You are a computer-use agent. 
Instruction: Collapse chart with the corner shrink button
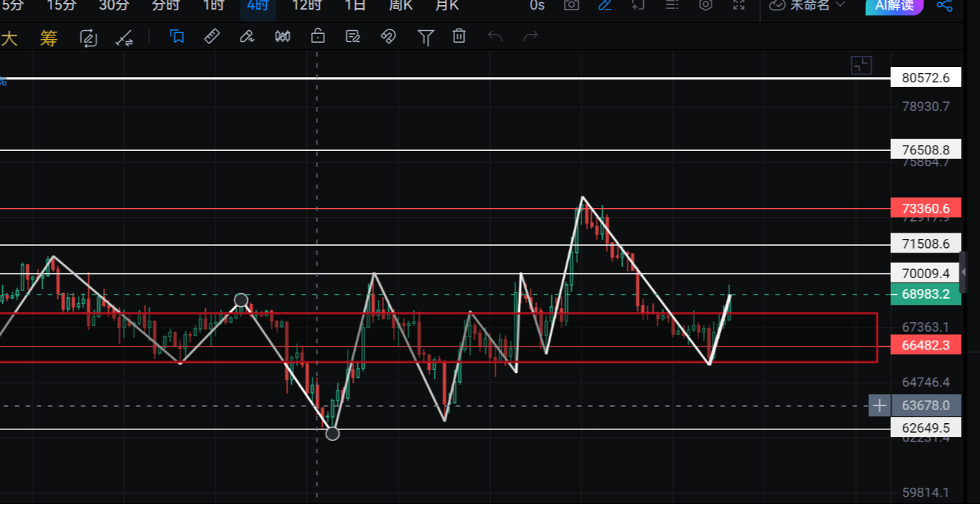click(x=861, y=65)
